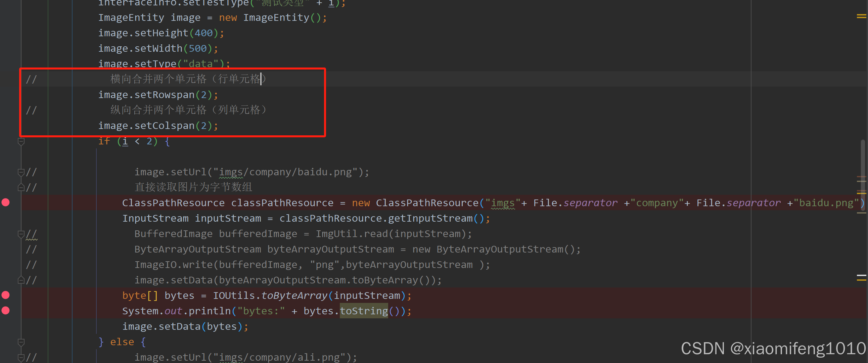Disable breakpoint on System.out.println line

6,310
